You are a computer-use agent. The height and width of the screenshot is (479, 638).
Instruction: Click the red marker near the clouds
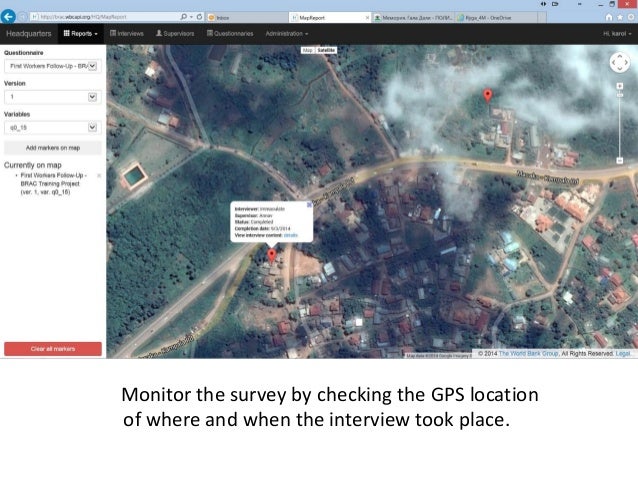coord(488,95)
